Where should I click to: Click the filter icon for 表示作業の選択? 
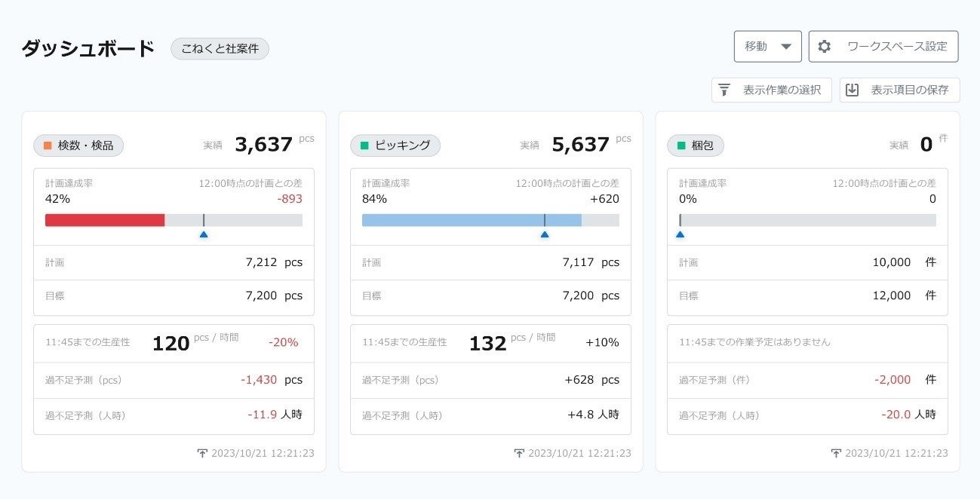[724, 90]
